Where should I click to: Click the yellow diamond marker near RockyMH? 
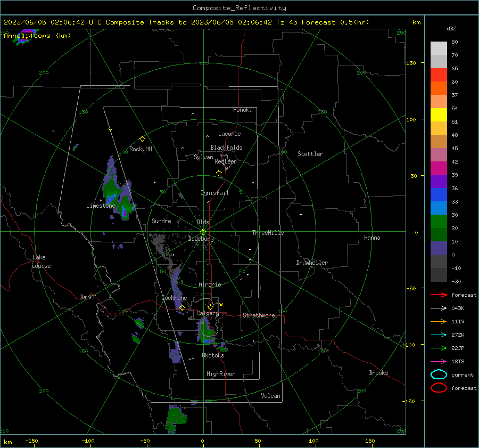(142, 139)
